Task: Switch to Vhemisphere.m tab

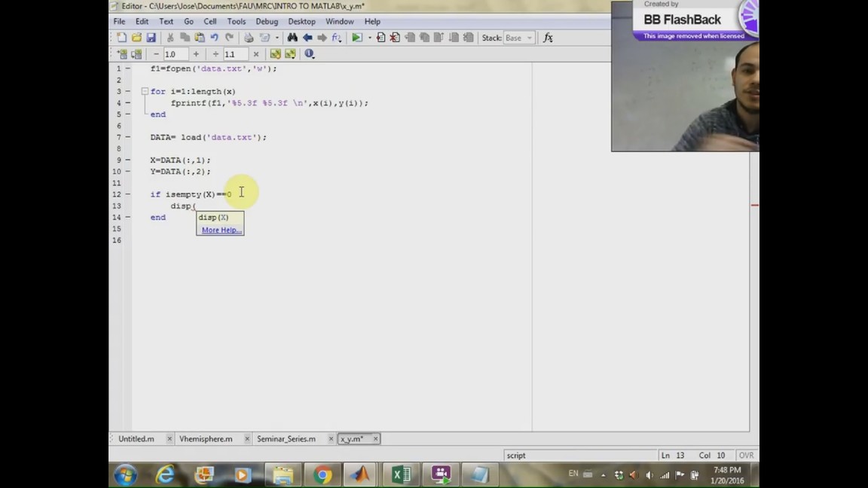Action: (x=206, y=438)
